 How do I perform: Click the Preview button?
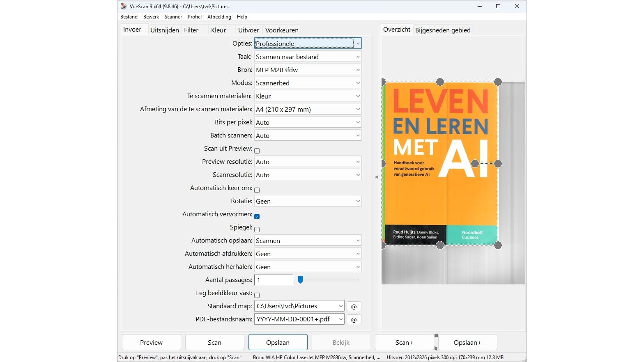pyautogui.click(x=152, y=342)
